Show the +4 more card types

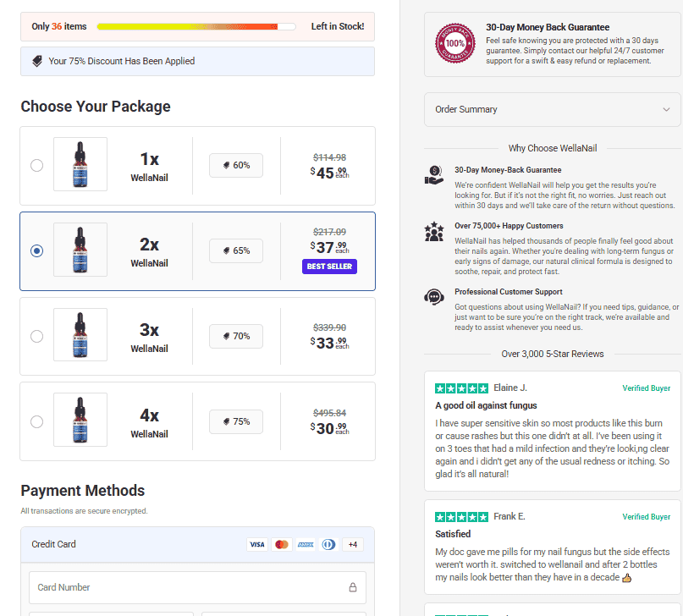[353, 544]
